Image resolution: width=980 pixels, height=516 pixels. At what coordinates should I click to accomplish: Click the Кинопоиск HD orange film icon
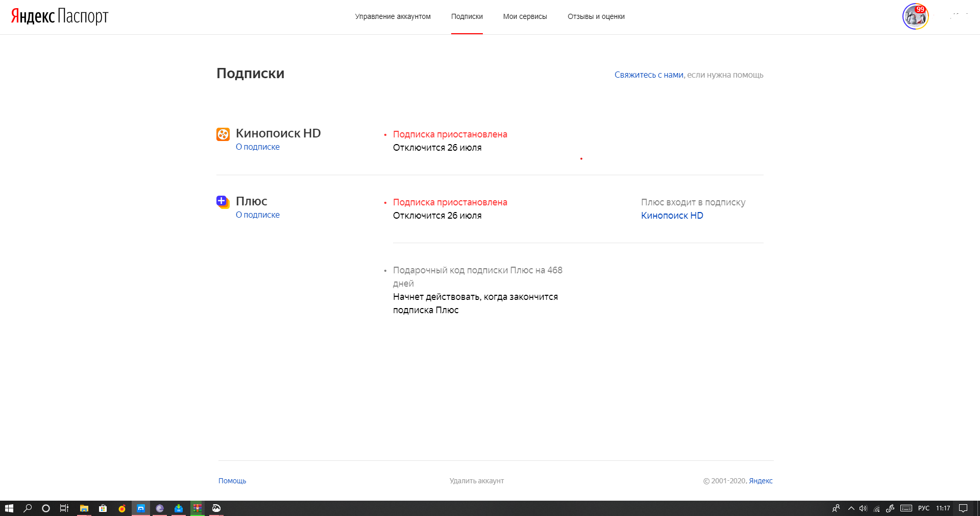pyautogui.click(x=223, y=134)
